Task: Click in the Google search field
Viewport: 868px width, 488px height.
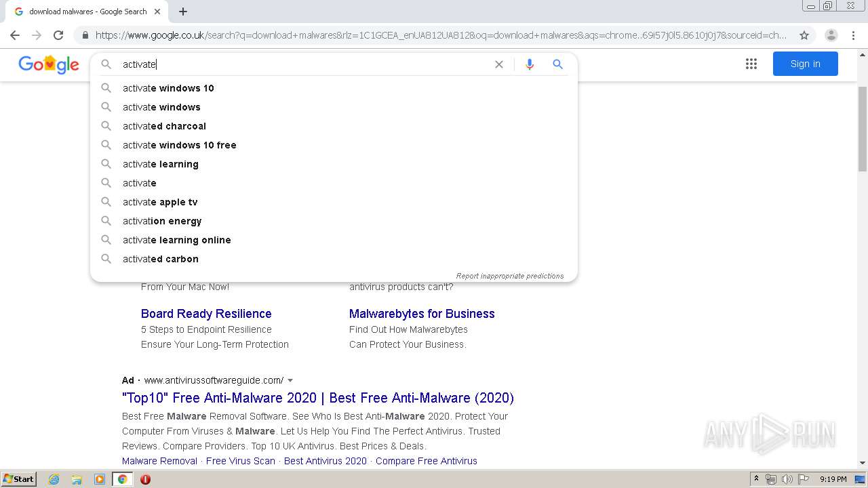Action: (305, 64)
